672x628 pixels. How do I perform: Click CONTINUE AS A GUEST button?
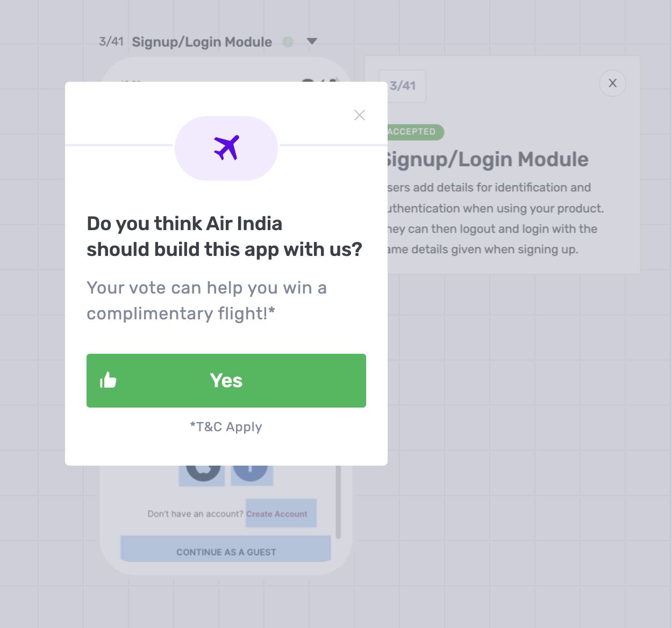coord(226,549)
